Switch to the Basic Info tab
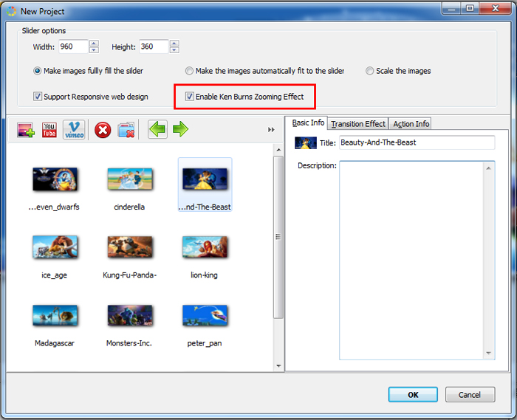This screenshot has width=517, height=420. tap(308, 123)
